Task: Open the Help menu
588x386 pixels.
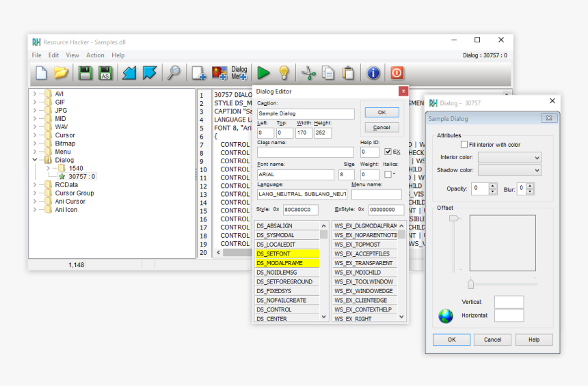Action: 118,55
